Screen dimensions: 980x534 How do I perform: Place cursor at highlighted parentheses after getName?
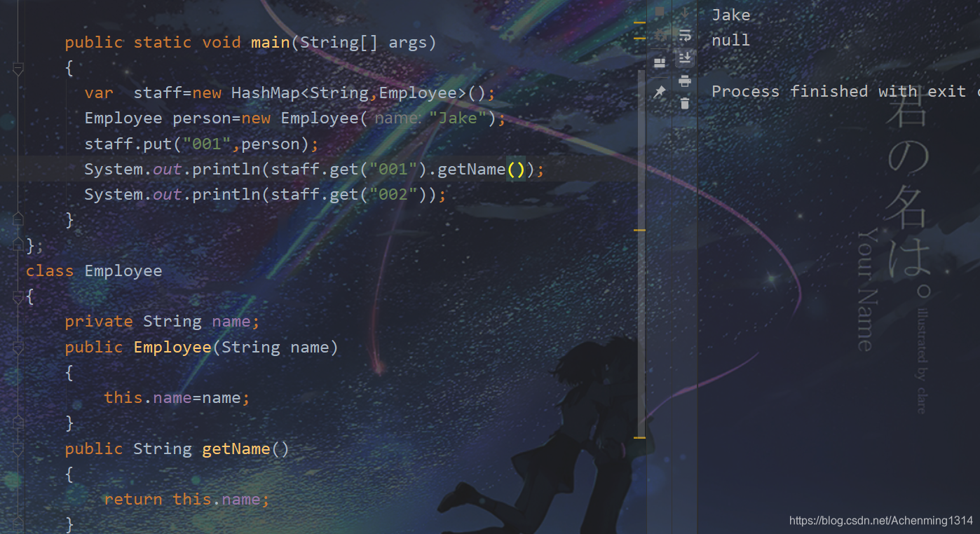[x=516, y=169]
